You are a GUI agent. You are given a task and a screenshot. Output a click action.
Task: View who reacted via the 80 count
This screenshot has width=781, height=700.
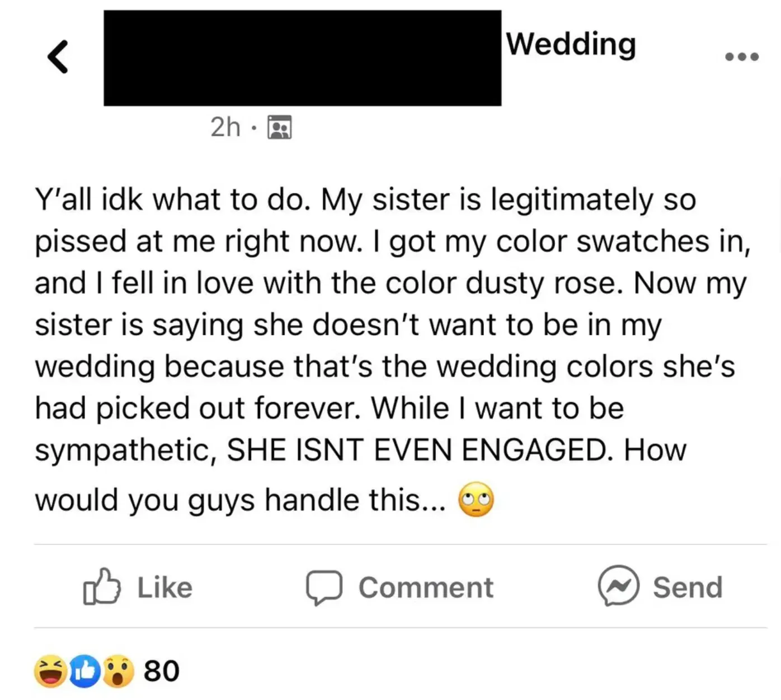[162, 671]
